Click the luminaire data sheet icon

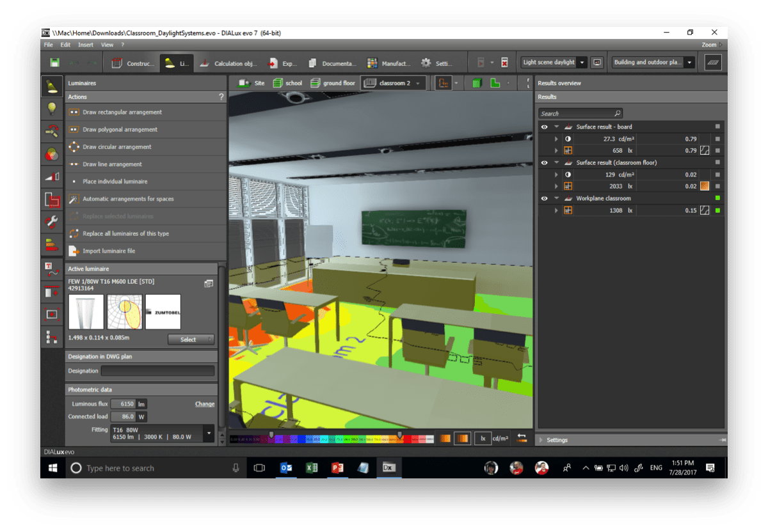pyautogui.click(x=209, y=284)
